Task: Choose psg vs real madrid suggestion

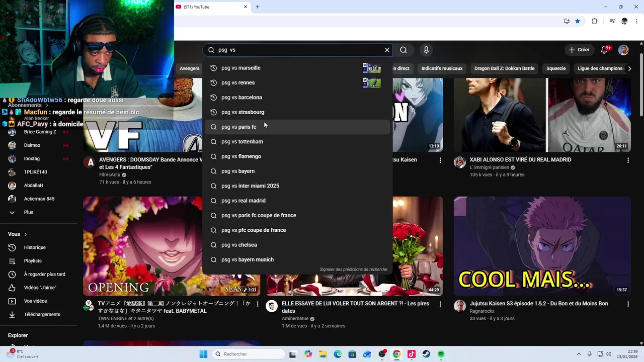Action: 297,201
